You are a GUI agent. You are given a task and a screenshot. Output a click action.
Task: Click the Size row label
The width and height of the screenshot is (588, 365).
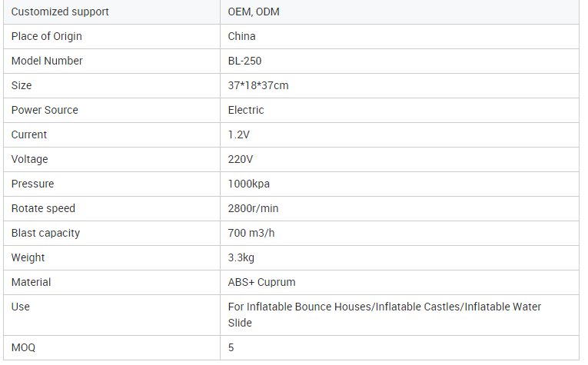click(x=22, y=85)
